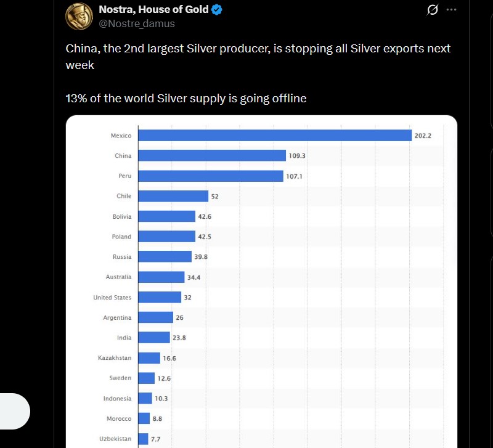Screen dimensions: 493x448
Task: Open the Nostra profile avatar picture
Action: click(x=79, y=17)
